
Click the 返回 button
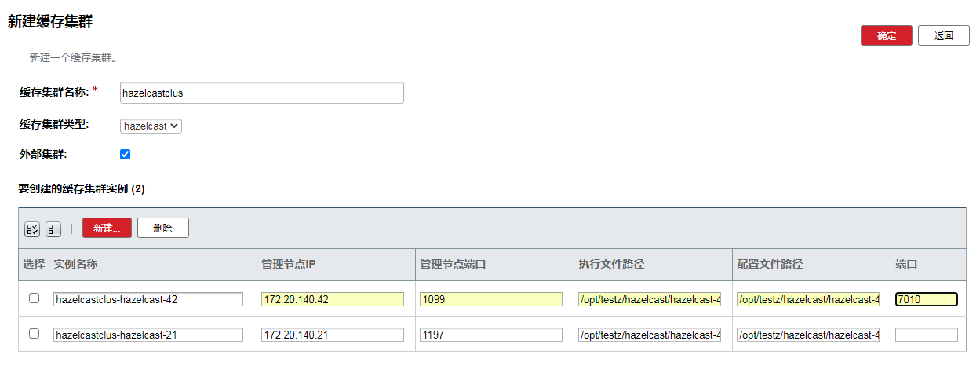(x=943, y=35)
